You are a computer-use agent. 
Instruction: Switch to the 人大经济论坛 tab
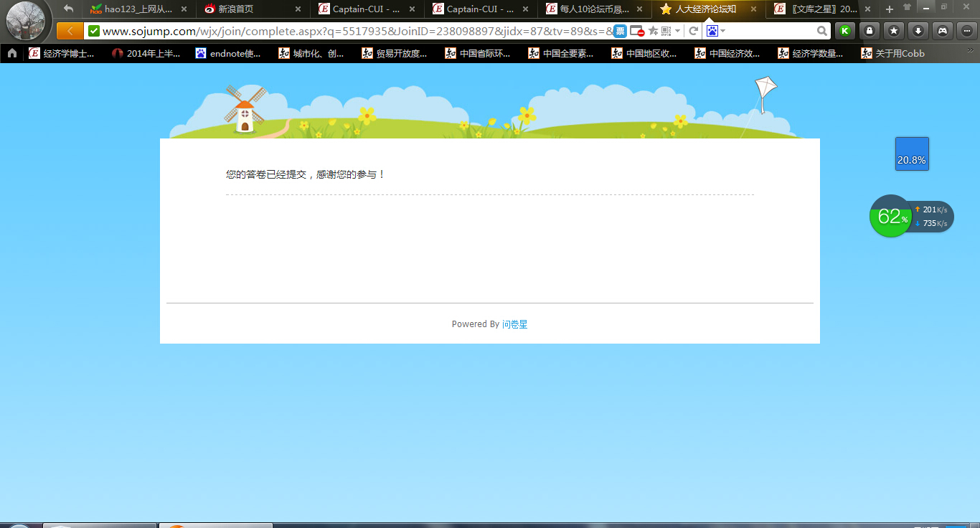tap(708, 9)
